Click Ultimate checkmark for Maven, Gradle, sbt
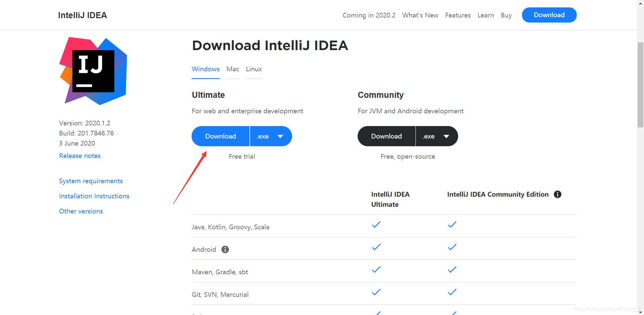 tap(376, 270)
